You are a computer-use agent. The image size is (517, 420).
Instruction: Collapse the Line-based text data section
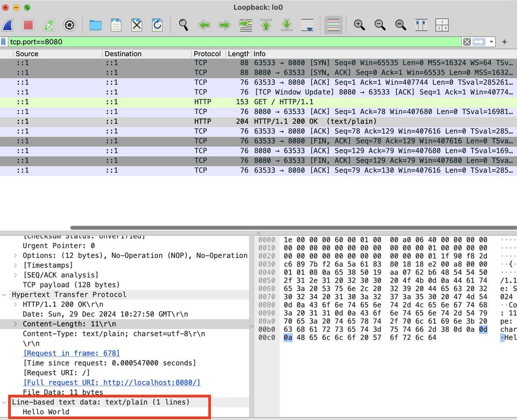click(x=5, y=402)
